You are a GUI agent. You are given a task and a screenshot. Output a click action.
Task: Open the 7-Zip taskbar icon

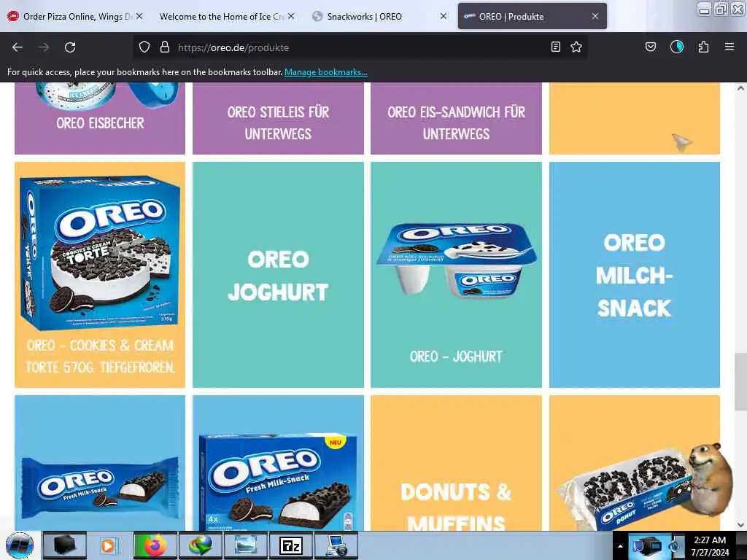(290, 545)
